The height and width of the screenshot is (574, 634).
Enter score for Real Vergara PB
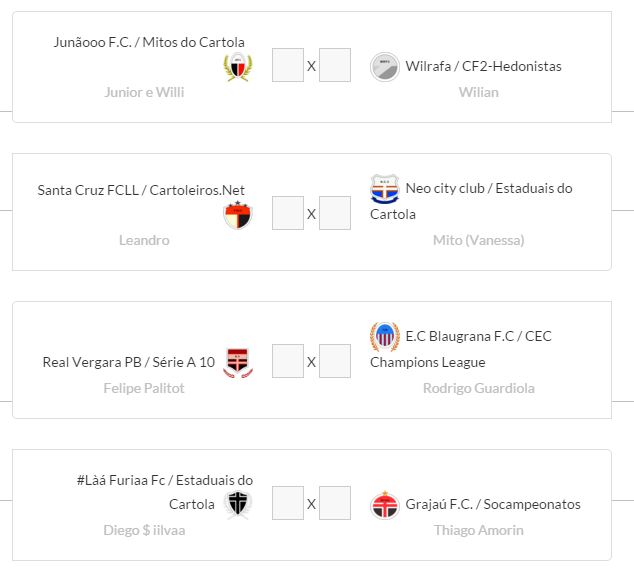288,361
